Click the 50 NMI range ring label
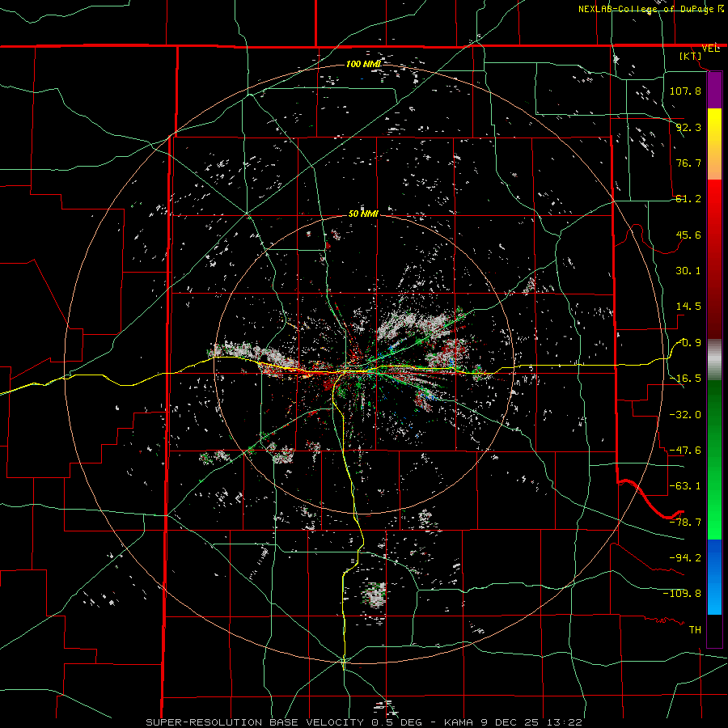The height and width of the screenshot is (728, 728). [x=363, y=214]
